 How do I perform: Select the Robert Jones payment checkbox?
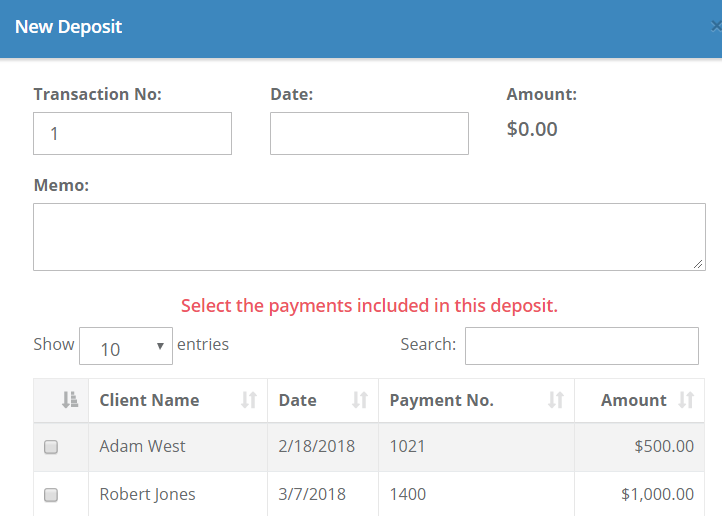point(51,494)
